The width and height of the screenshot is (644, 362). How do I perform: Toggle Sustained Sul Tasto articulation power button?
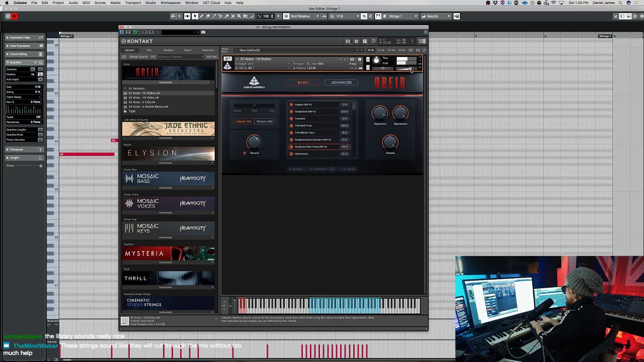click(x=291, y=147)
